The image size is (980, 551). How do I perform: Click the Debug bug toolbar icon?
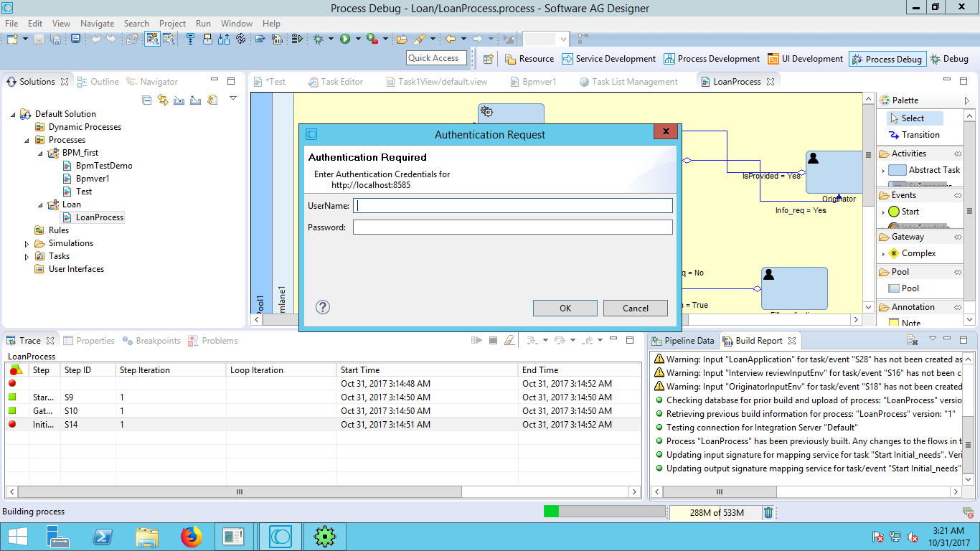pos(319,39)
